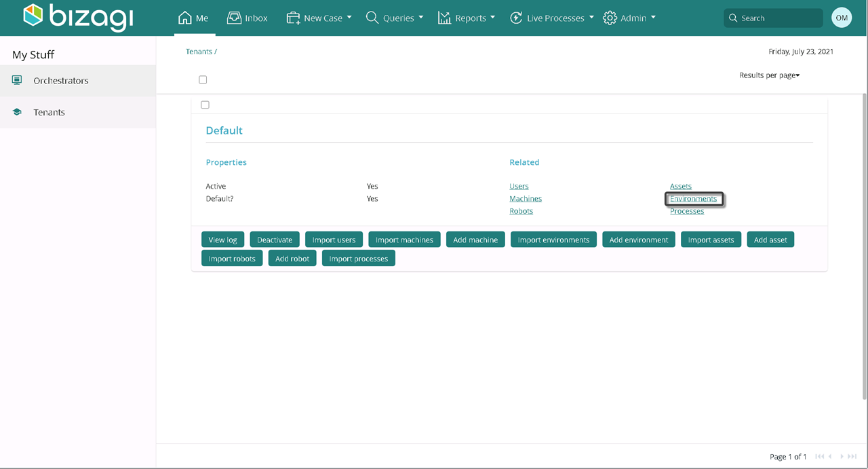Click the Inbox tray icon
The height and width of the screenshot is (469, 868).
point(234,18)
